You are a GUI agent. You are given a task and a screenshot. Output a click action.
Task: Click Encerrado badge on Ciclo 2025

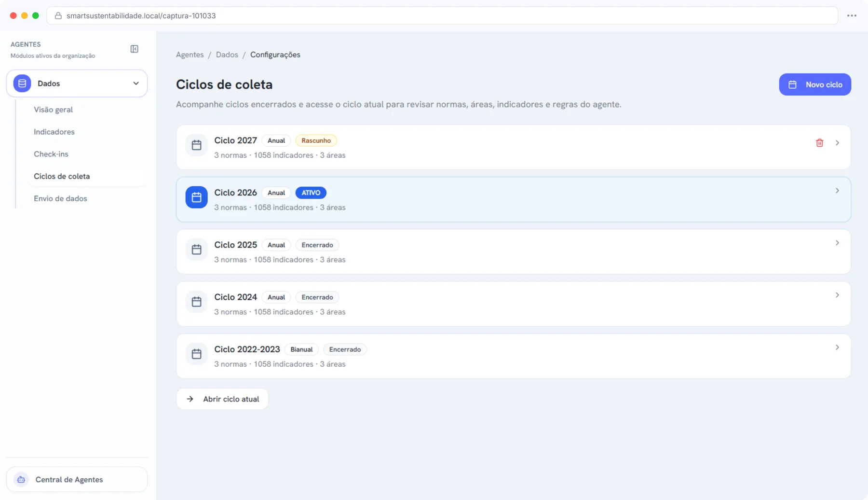pyautogui.click(x=317, y=245)
